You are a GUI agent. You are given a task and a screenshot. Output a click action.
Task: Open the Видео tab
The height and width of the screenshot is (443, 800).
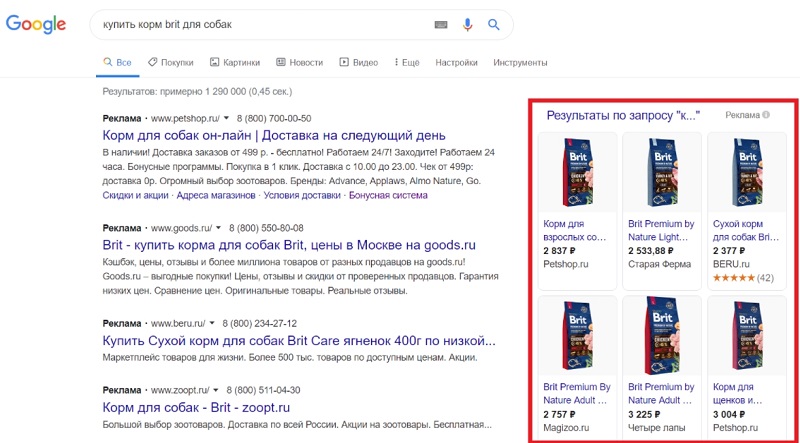point(359,63)
